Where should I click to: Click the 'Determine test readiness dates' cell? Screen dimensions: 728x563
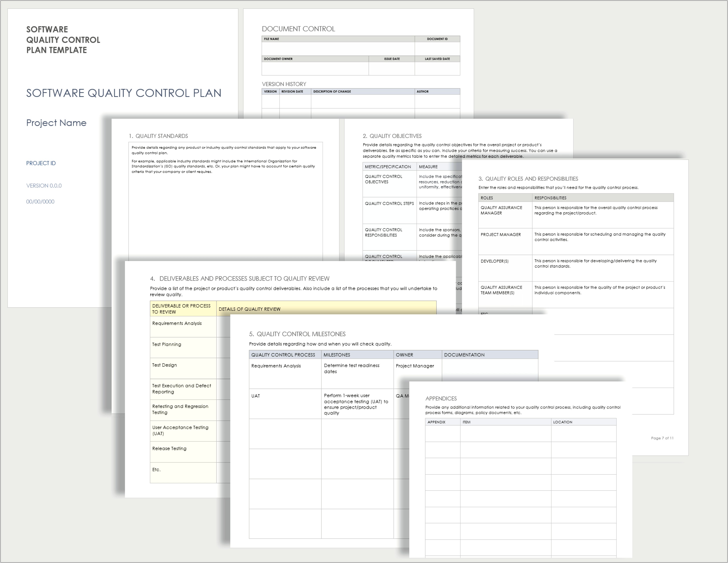357,374
